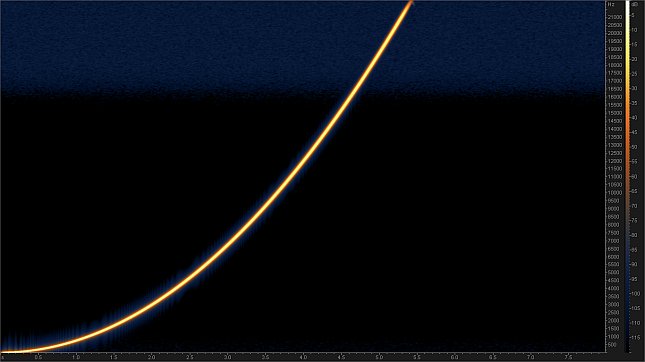Click the 5.0 second mark on time axis
This screenshot has height=362, width=645.
coord(379,357)
